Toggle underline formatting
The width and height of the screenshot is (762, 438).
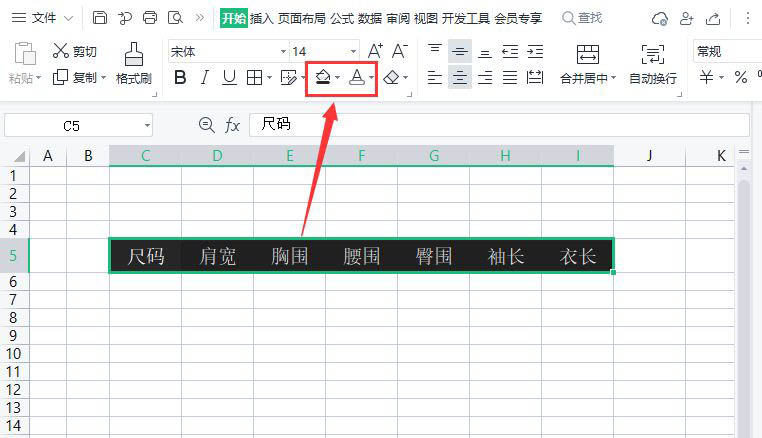point(229,77)
